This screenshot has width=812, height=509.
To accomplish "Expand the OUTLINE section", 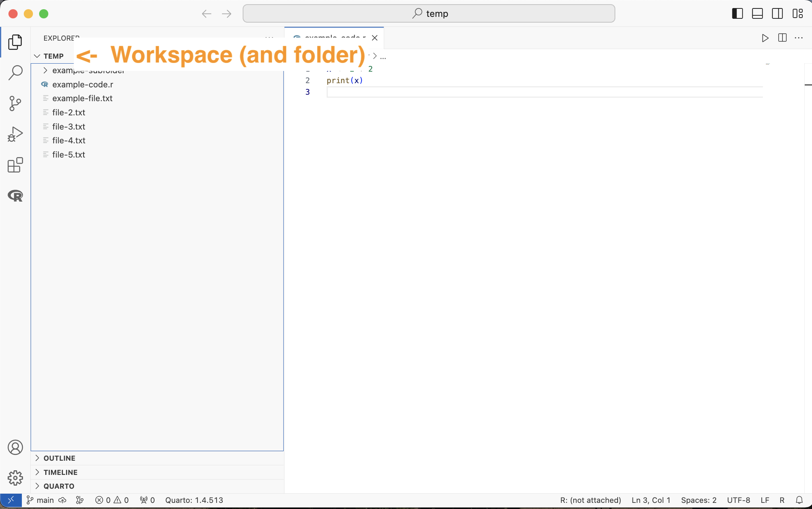I will (59, 458).
